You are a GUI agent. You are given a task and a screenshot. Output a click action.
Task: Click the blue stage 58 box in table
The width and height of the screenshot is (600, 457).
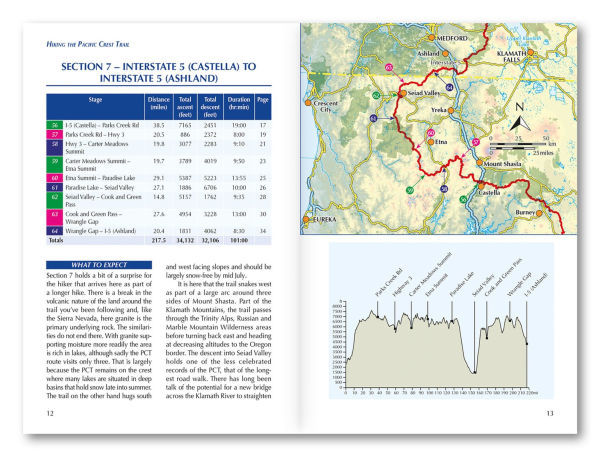[x=55, y=147]
